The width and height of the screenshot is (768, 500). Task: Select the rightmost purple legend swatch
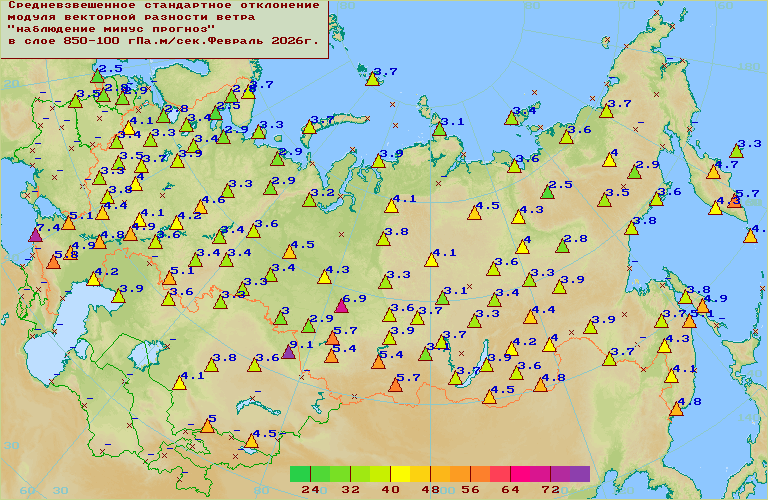pos(580,473)
